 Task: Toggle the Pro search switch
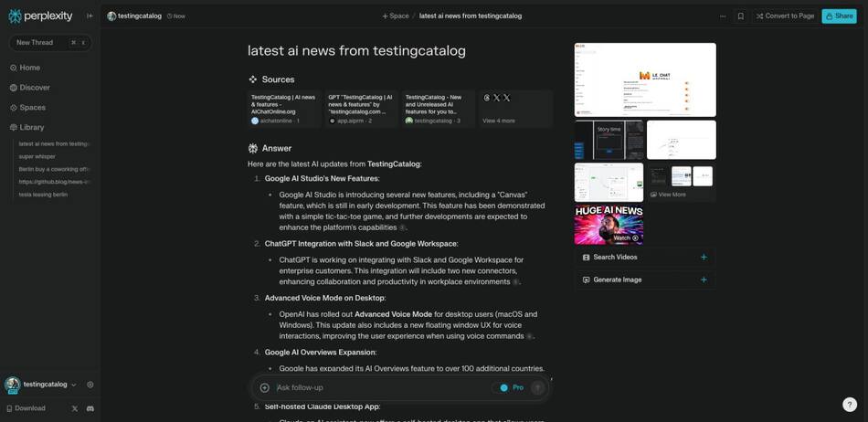coord(503,387)
